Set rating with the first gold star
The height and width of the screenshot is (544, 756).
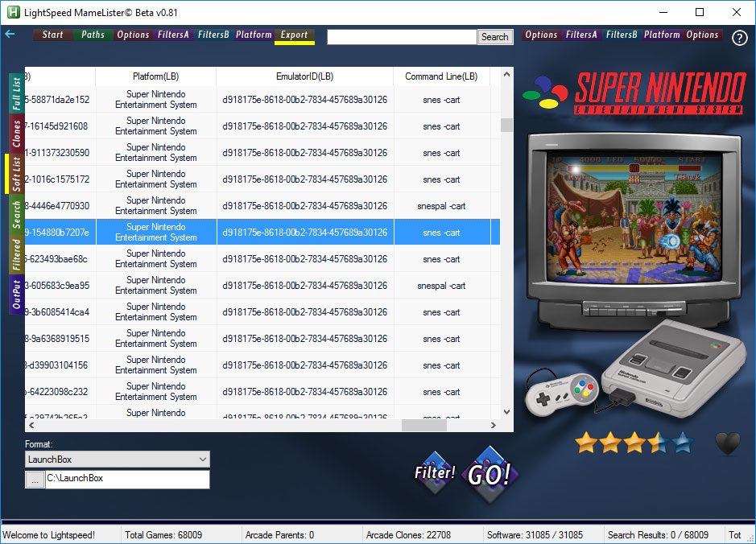point(586,443)
